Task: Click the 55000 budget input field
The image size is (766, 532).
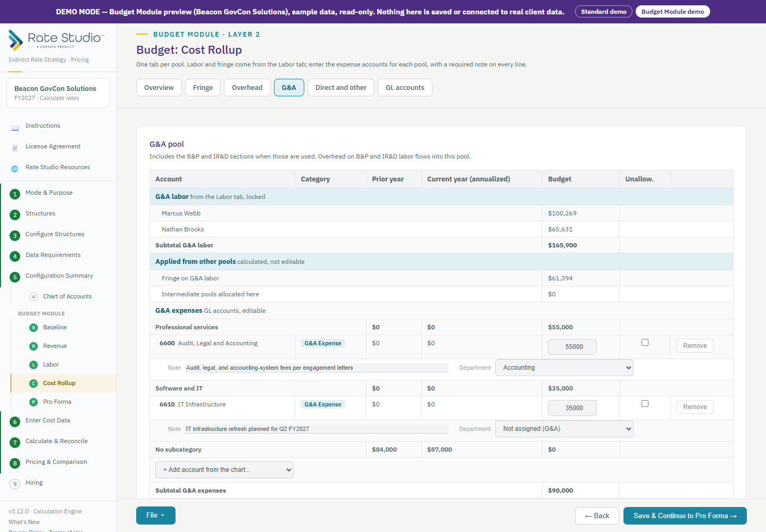Action: (572, 347)
